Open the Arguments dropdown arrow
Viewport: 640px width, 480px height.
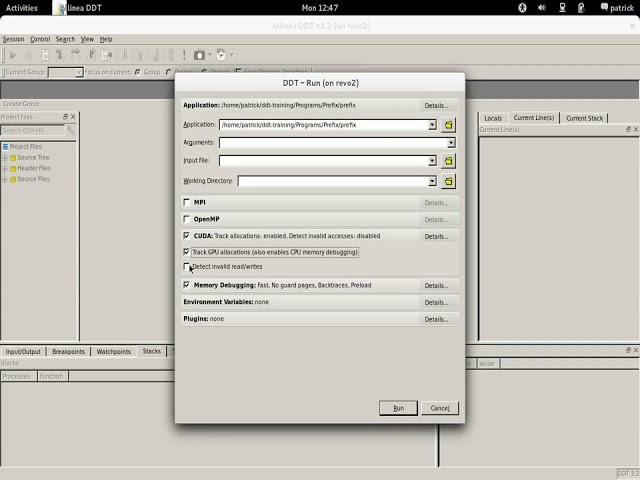coord(451,142)
